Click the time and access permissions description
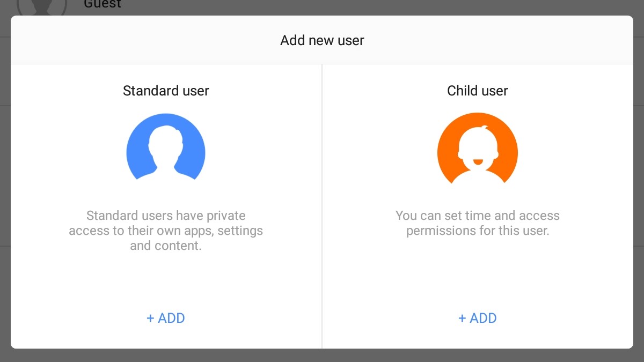 (x=477, y=224)
